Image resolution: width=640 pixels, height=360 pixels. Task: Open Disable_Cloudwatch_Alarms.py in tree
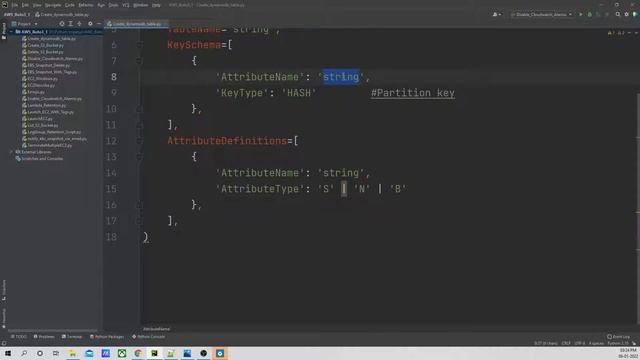[x=52, y=59]
